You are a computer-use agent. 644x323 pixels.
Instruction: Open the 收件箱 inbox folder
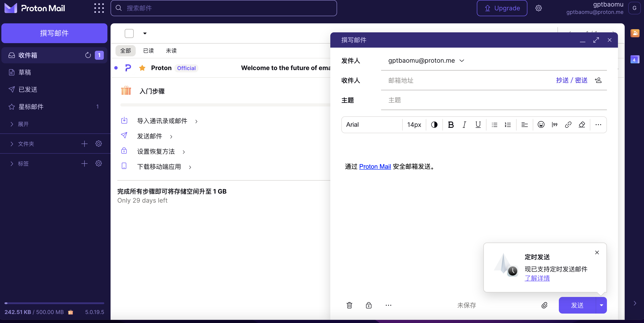[54, 55]
